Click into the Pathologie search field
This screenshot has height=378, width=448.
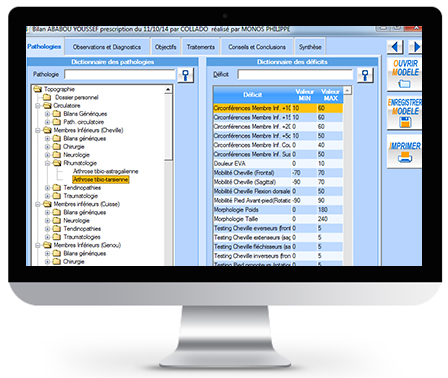(x=120, y=74)
